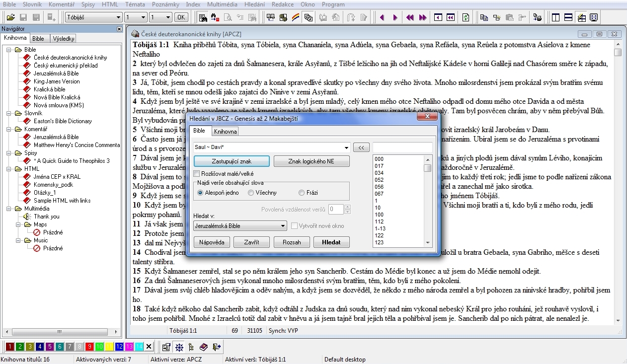Click the tree structure icon in bottom bar
The height and width of the screenshot is (364, 627).
[x=191, y=347]
